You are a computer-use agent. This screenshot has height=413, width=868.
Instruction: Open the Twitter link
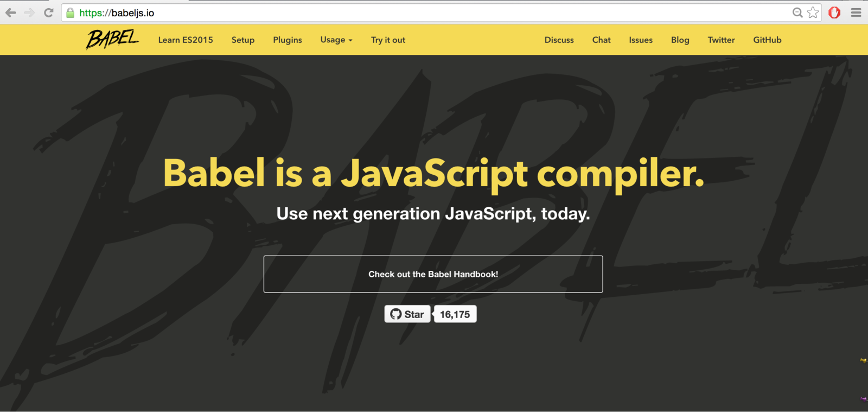click(x=721, y=40)
